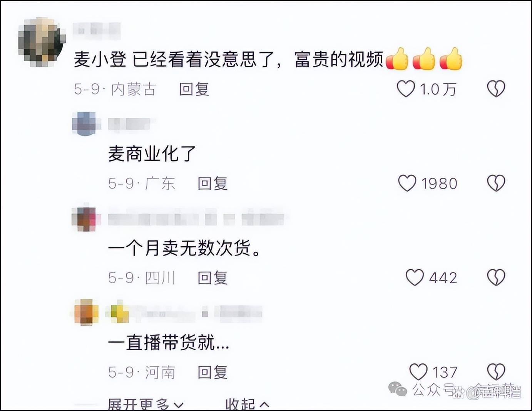
Task: Open the top commenter's avatar
Action: [x=42, y=42]
